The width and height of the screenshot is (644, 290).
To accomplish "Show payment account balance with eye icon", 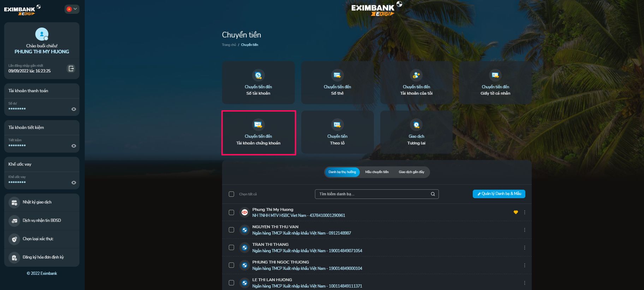I will [x=74, y=109].
